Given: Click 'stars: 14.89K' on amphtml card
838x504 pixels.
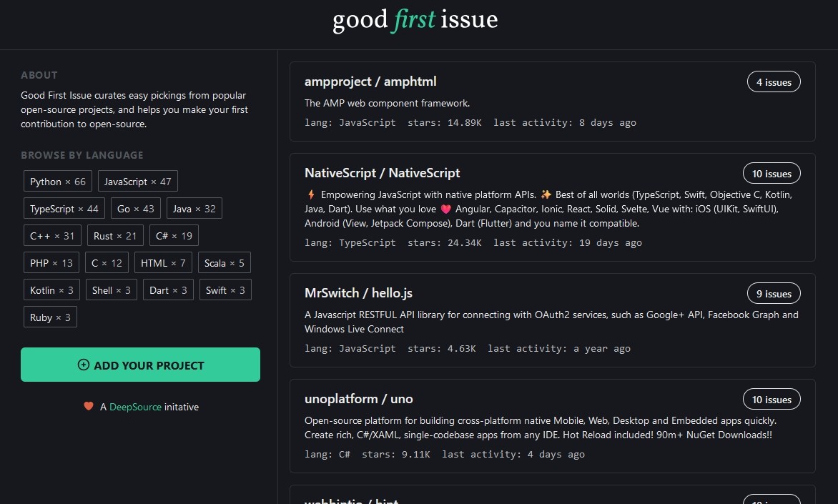Looking at the screenshot, I should pyautogui.click(x=445, y=123).
